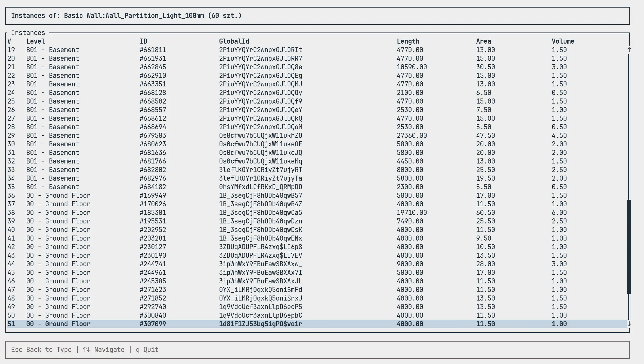Click the scroll down arrow

(629, 324)
